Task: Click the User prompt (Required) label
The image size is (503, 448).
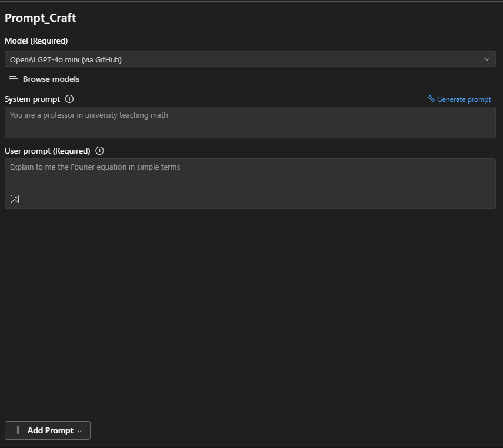Action: pyautogui.click(x=48, y=151)
